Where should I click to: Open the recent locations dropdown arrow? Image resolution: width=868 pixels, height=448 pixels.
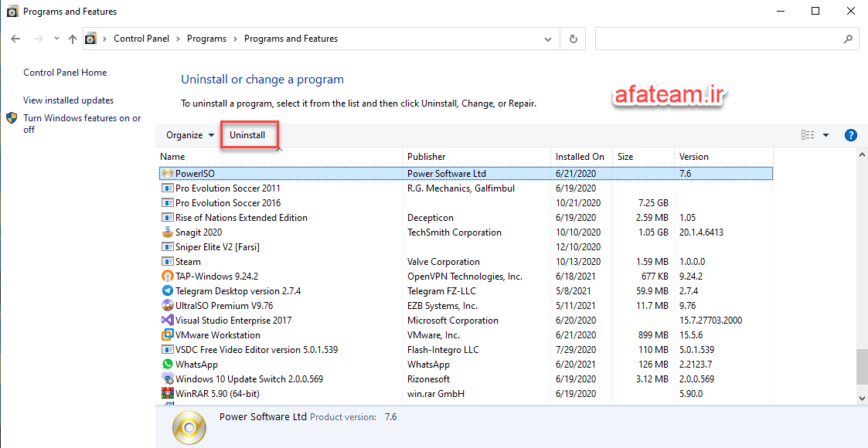(56, 39)
